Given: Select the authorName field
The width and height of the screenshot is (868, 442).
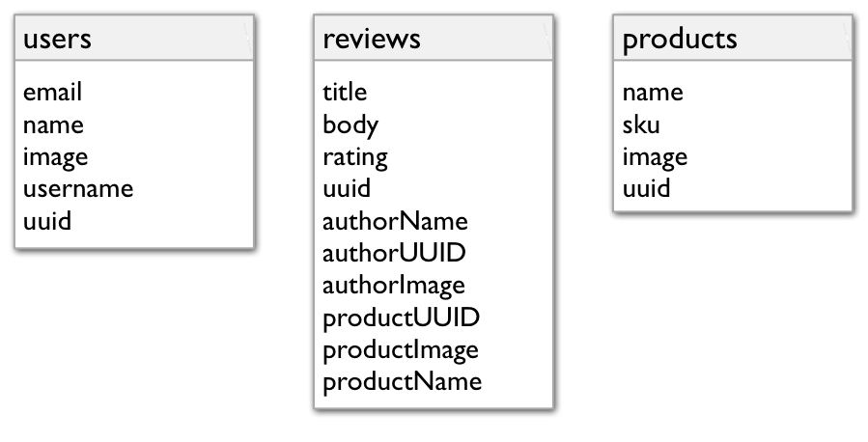Looking at the screenshot, I should pyautogui.click(x=395, y=221).
